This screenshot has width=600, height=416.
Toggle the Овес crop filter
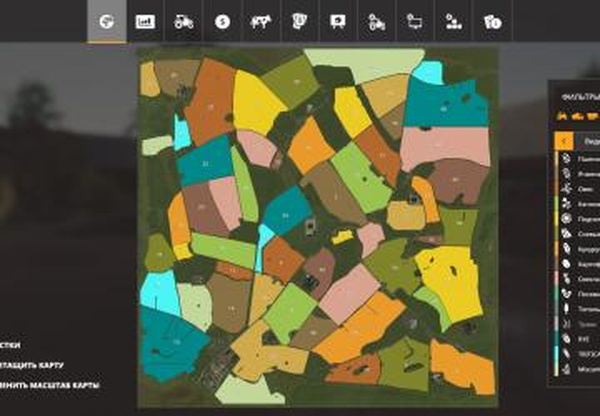pyautogui.click(x=581, y=187)
